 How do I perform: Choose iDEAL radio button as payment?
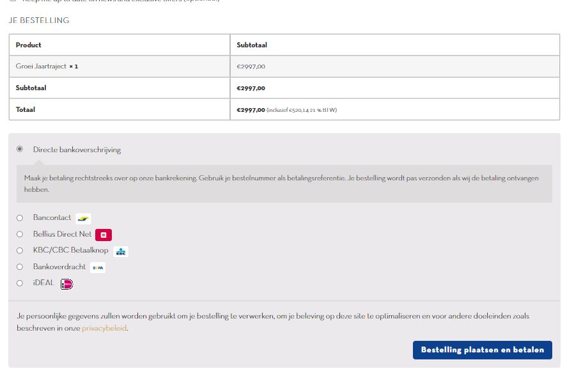(20, 283)
